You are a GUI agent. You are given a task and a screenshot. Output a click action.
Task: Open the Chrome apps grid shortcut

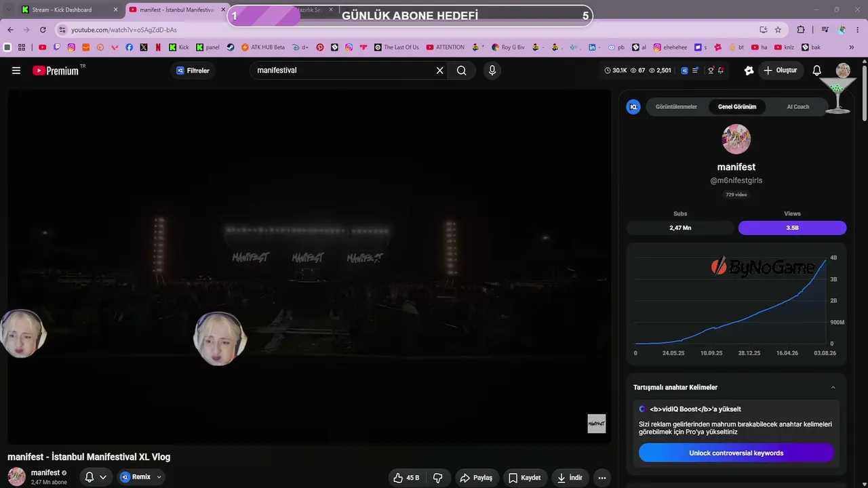(22, 47)
